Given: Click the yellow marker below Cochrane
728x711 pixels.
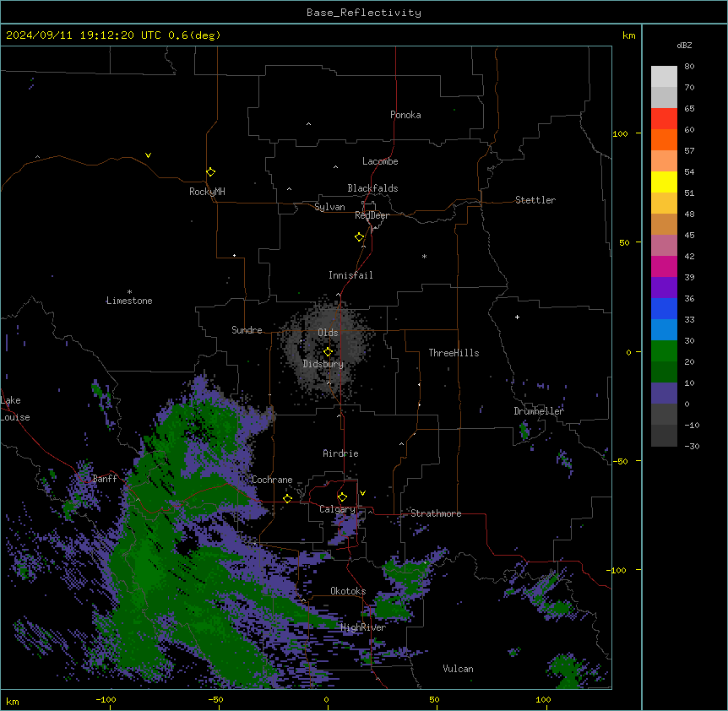Looking at the screenshot, I should (x=287, y=499).
